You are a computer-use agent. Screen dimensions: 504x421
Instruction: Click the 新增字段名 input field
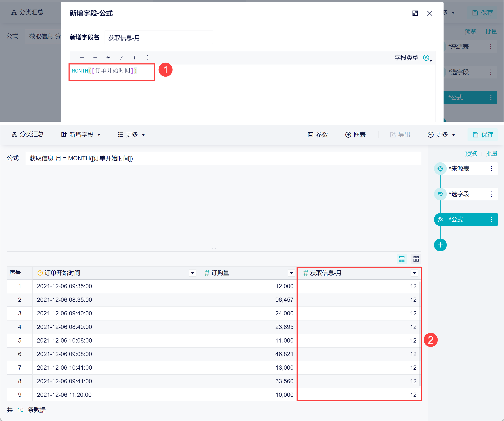click(x=159, y=38)
